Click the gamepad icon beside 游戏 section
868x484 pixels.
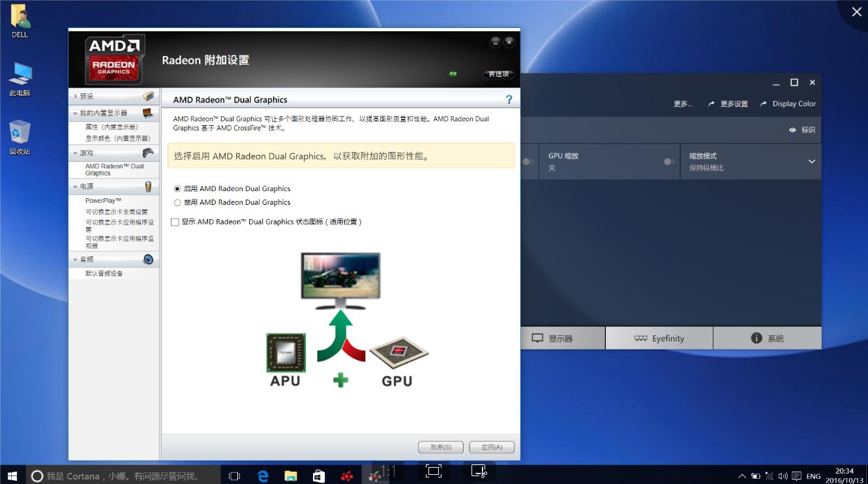[x=149, y=152]
